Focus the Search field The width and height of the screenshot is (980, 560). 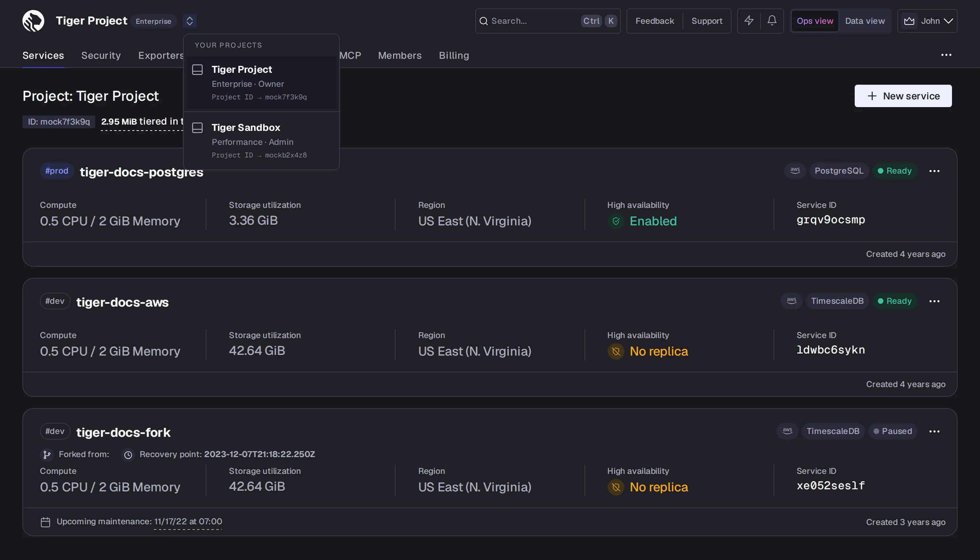point(548,21)
